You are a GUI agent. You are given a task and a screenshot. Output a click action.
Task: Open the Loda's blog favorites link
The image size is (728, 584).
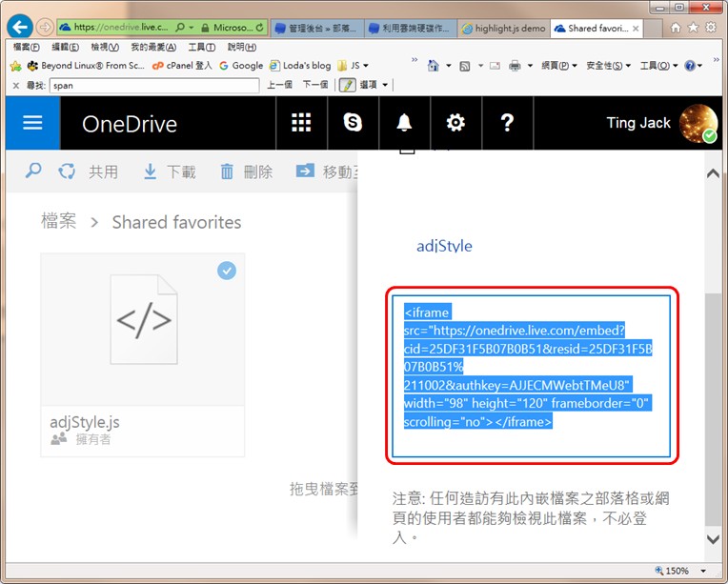(x=300, y=66)
